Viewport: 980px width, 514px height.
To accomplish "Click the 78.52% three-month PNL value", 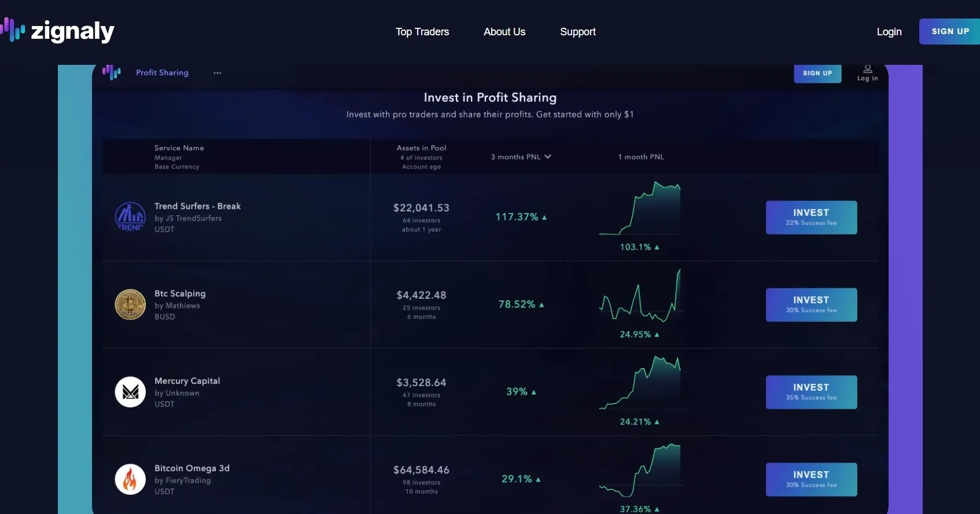I will point(521,304).
